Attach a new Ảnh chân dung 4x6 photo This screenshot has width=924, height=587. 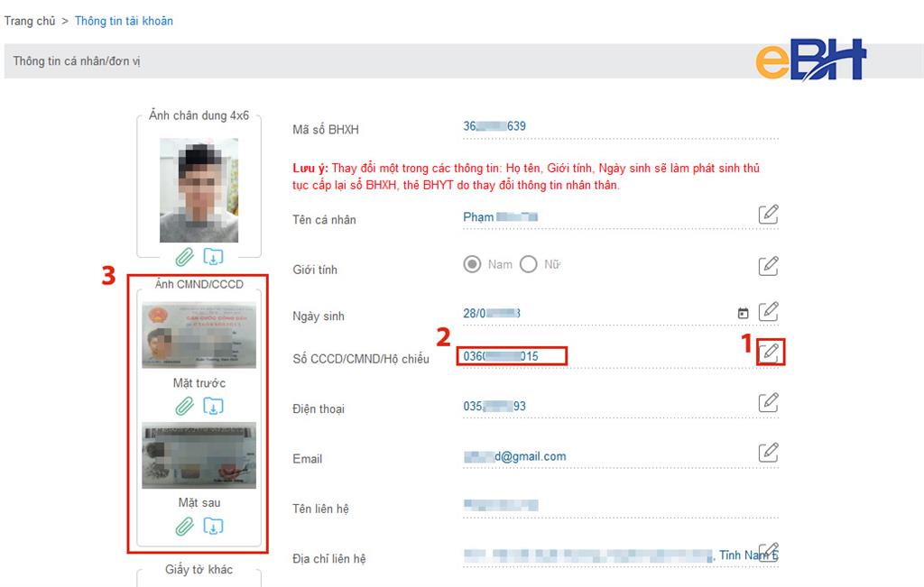(183, 255)
